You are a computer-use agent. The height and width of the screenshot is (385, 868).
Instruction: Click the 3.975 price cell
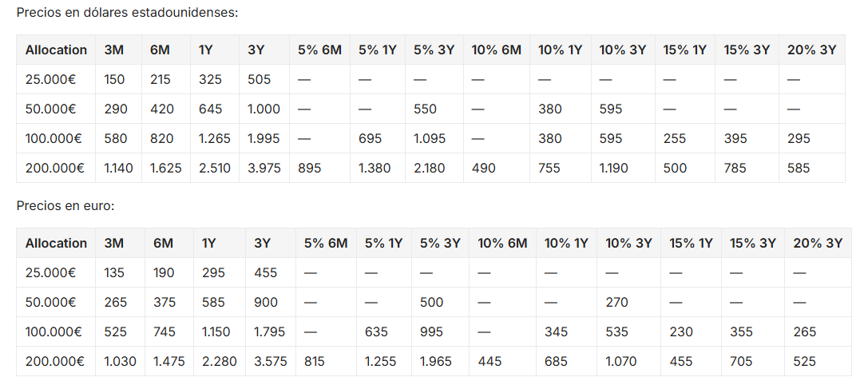(x=264, y=168)
